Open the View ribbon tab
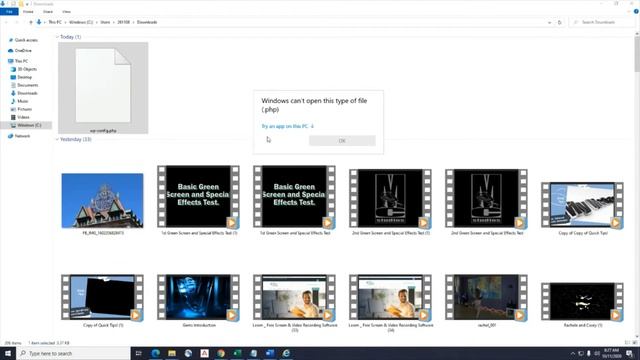The height and width of the screenshot is (360, 640). coord(67,11)
